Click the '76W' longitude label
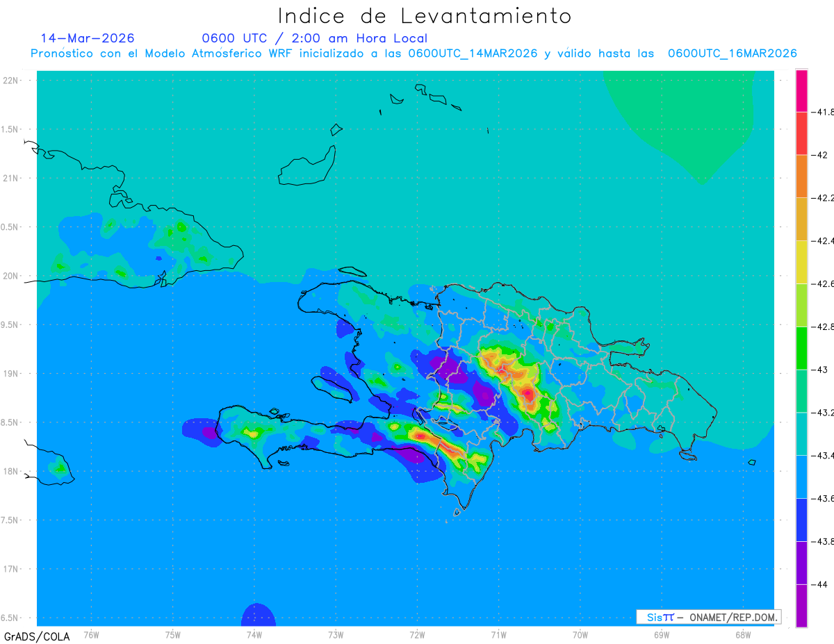834x644 pixels. (x=91, y=635)
